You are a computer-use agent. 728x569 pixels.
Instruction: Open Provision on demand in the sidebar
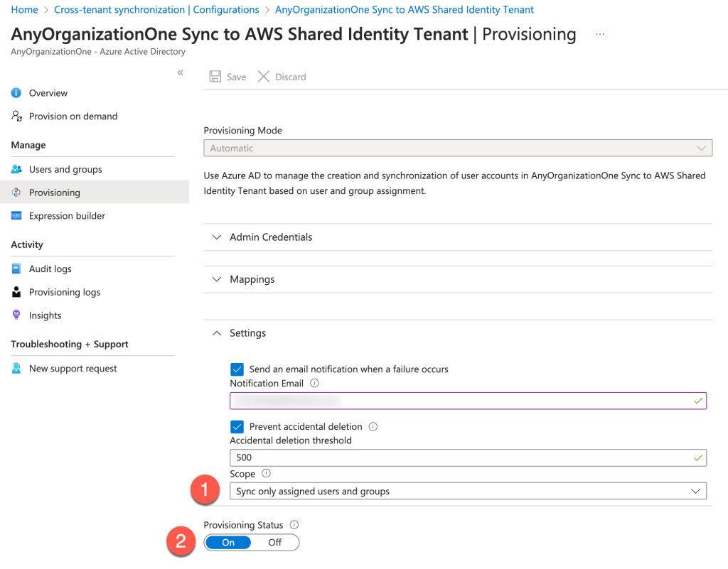tap(72, 116)
